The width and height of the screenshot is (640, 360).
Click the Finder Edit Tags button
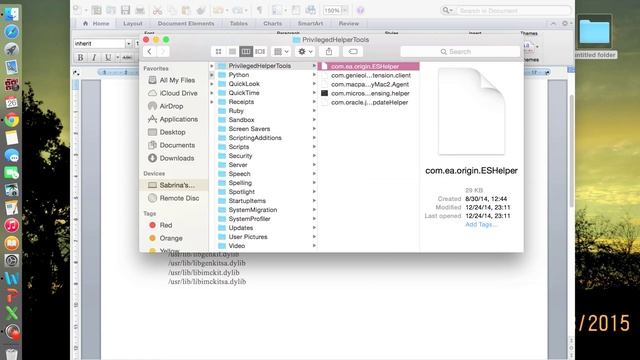pos(353,51)
